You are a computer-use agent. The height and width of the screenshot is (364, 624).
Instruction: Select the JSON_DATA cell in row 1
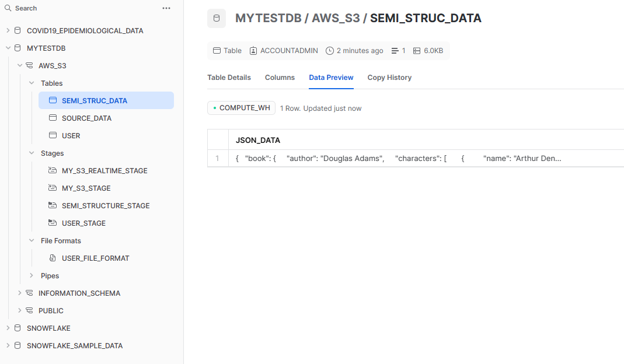tap(399, 159)
